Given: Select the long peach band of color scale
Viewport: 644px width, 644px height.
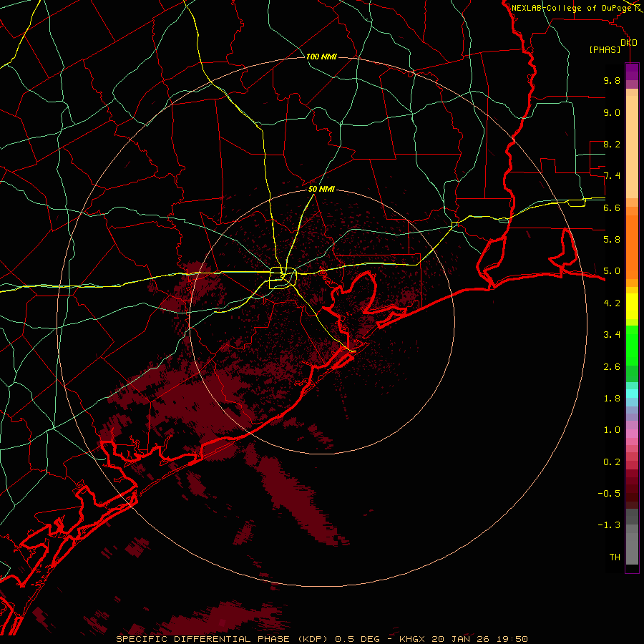Looking at the screenshot, I should pos(632,147).
